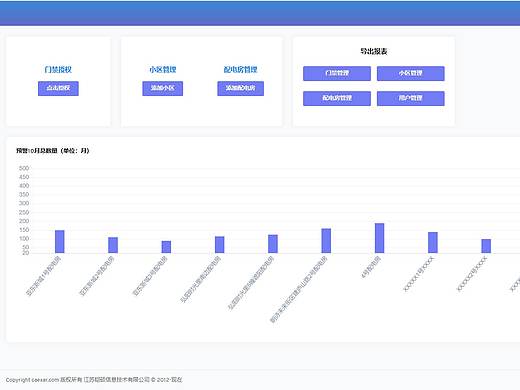
Task: Select the 导出报表 card title
Action: click(374, 51)
